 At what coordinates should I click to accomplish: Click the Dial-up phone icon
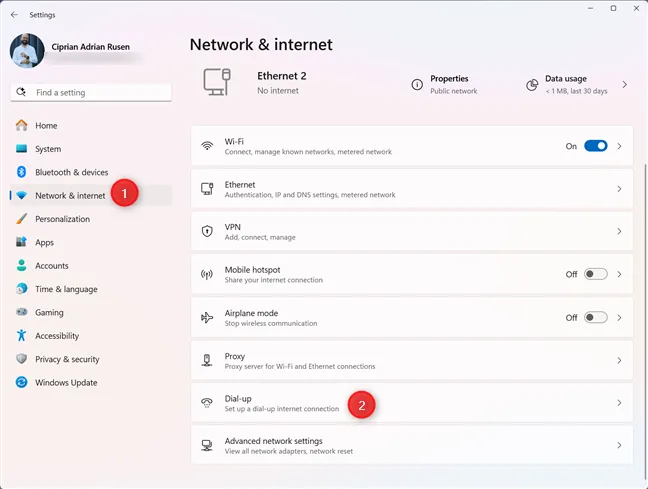(x=207, y=403)
